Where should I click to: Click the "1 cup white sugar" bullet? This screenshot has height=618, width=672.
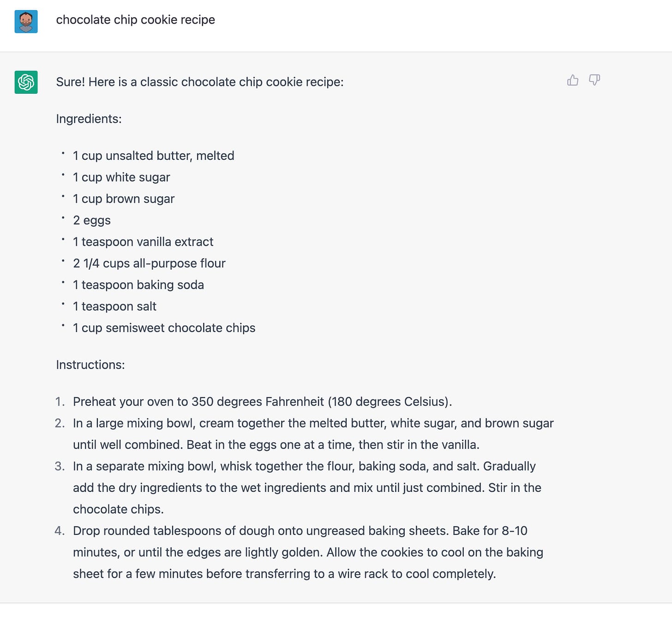[x=121, y=177]
